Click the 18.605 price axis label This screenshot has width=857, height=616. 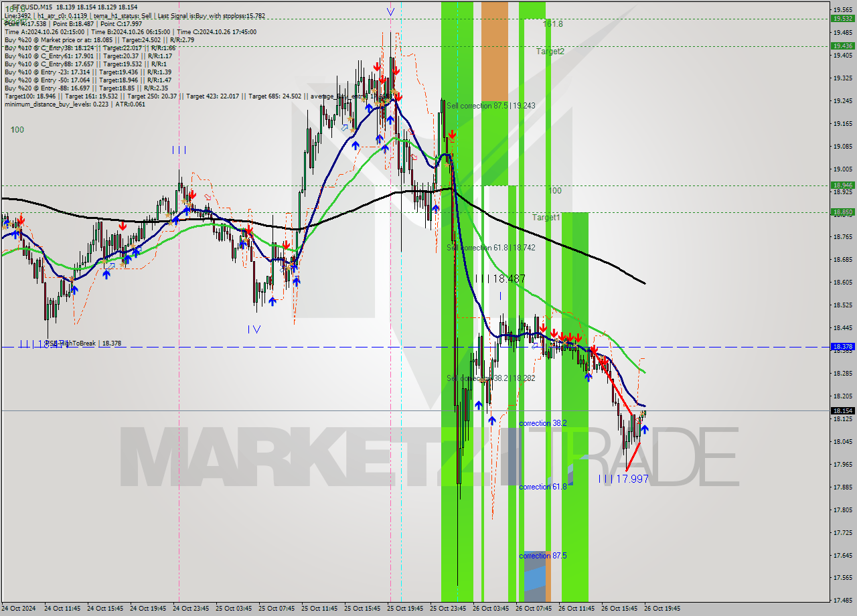pyautogui.click(x=842, y=282)
